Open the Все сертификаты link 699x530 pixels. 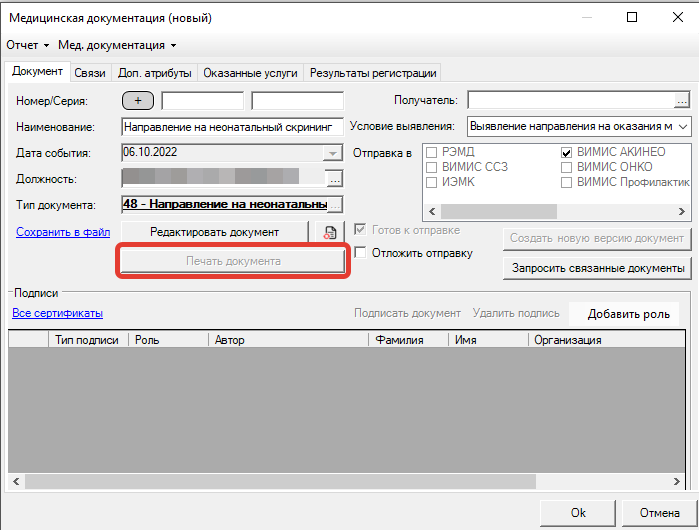(x=57, y=313)
